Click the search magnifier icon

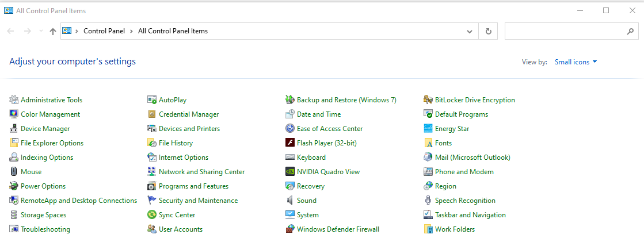coord(630,31)
